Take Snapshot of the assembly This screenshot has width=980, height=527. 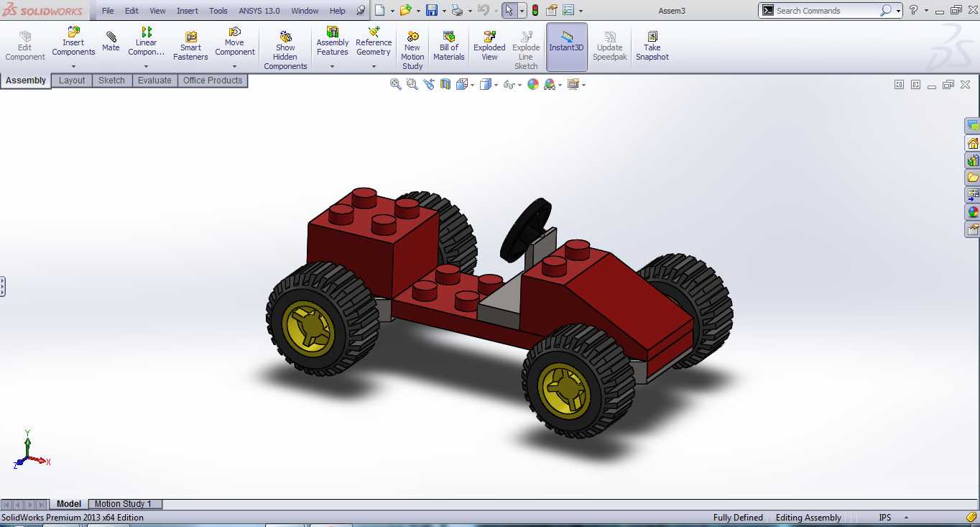(x=652, y=46)
